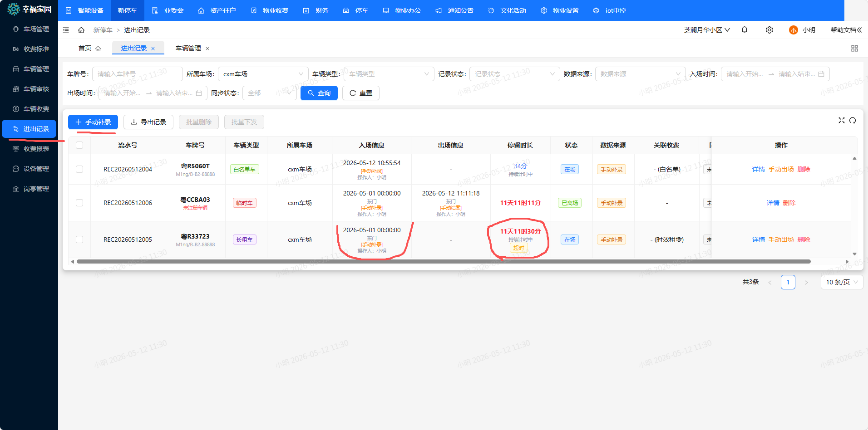
Task: Collapse the 帮助文档 panel
Action: (846, 30)
